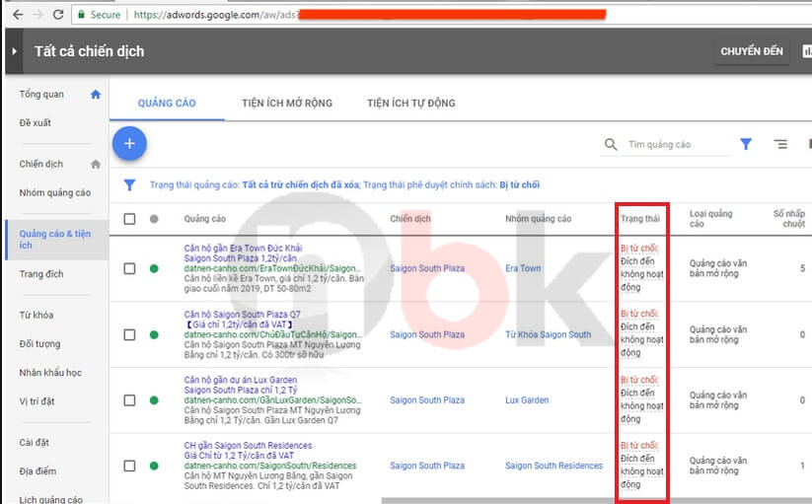Open Saigon South Plaza campaign link in Era Town row

427,268
